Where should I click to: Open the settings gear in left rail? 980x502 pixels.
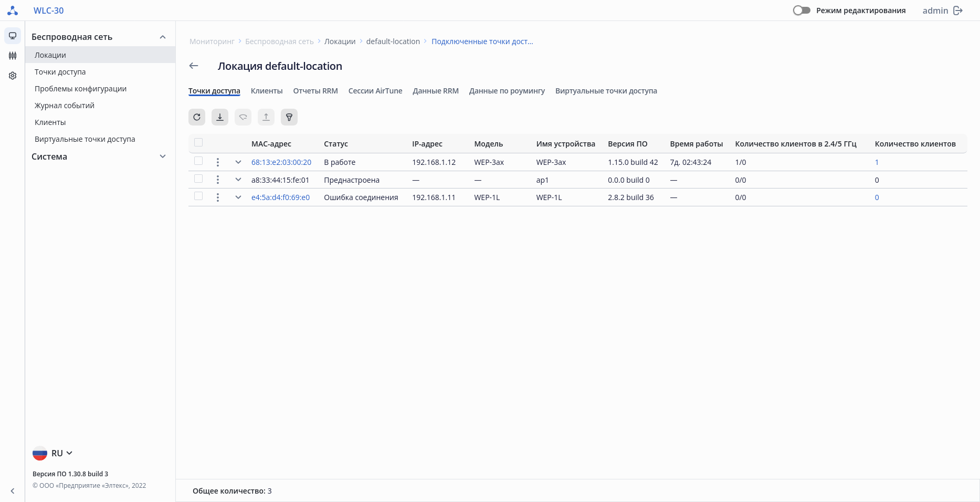(13, 76)
